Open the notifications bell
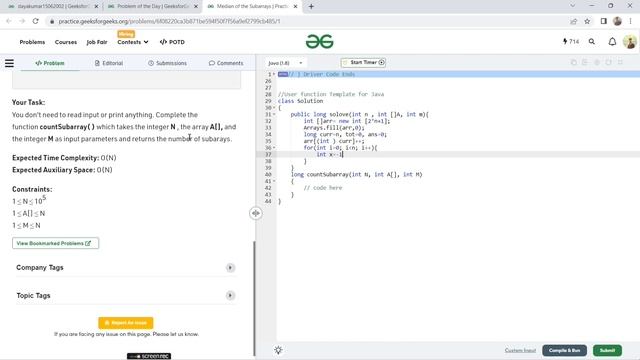 (612, 42)
